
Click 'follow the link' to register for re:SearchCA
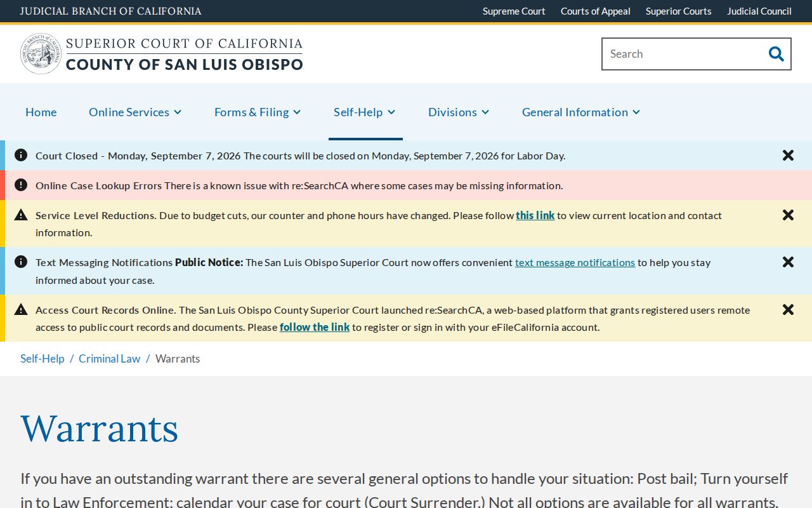pos(315,327)
